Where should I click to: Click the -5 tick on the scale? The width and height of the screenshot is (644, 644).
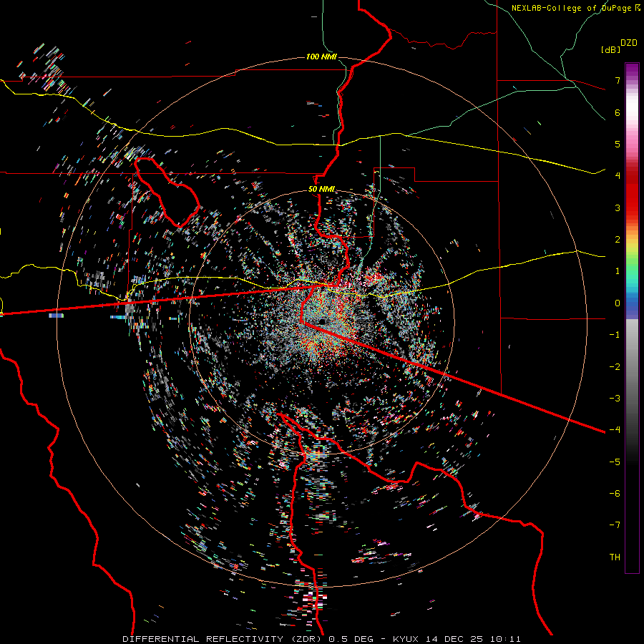[x=615, y=462]
